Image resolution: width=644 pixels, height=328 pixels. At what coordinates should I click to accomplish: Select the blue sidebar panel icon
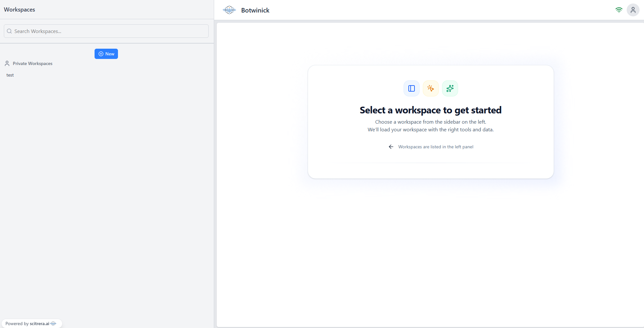point(411,88)
